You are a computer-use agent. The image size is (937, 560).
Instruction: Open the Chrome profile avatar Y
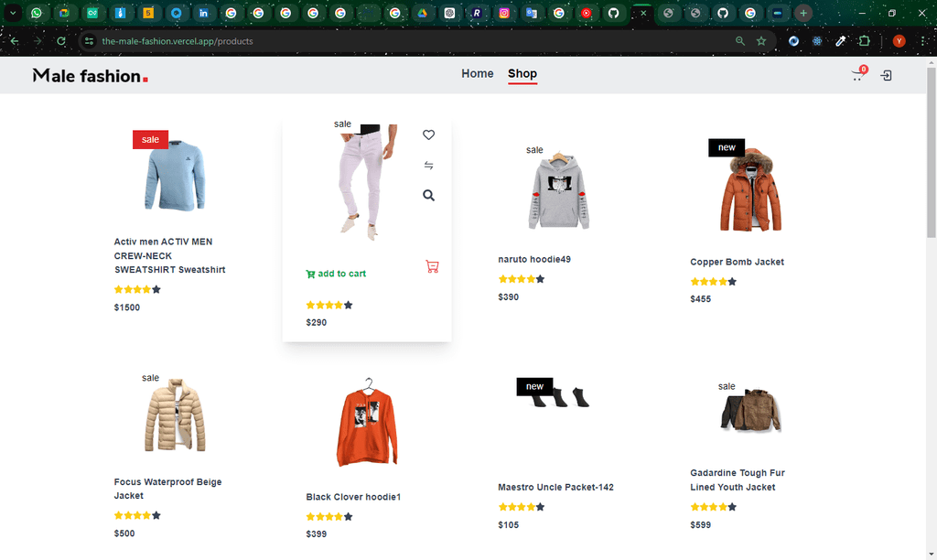[899, 41]
